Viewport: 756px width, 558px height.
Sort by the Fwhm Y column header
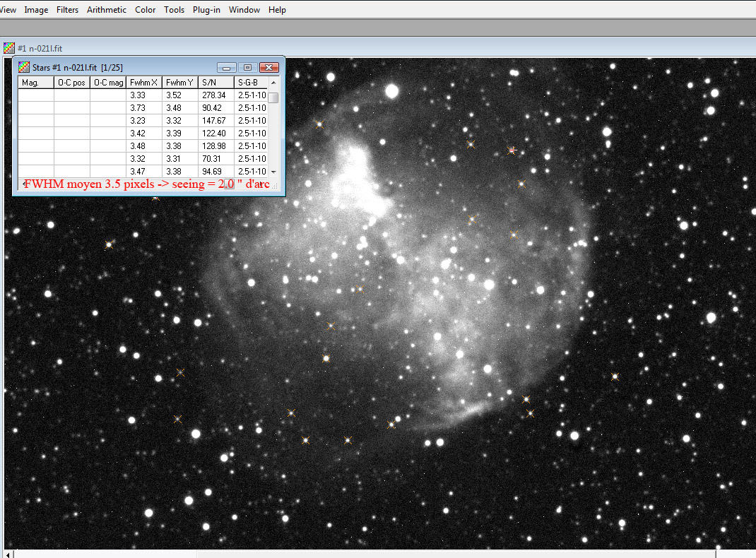coord(180,83)
